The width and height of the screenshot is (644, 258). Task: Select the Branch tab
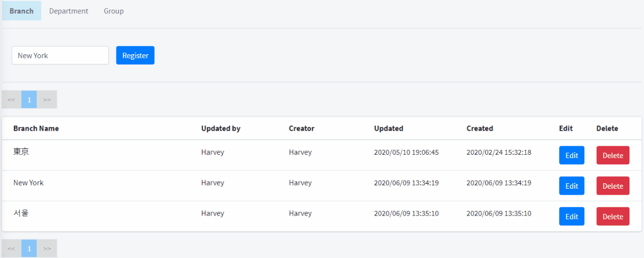tap(21, 11)
